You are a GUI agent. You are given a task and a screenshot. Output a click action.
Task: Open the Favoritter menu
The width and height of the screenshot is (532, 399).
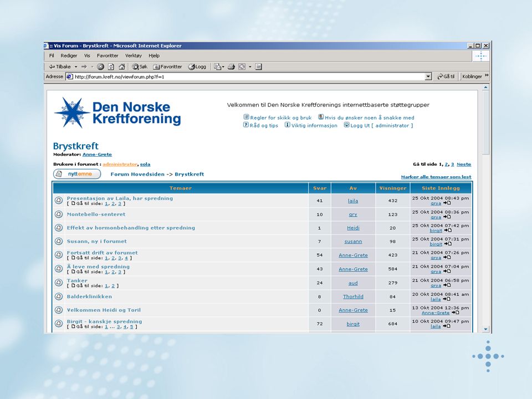pyautogui.click(x=108, y=55)
